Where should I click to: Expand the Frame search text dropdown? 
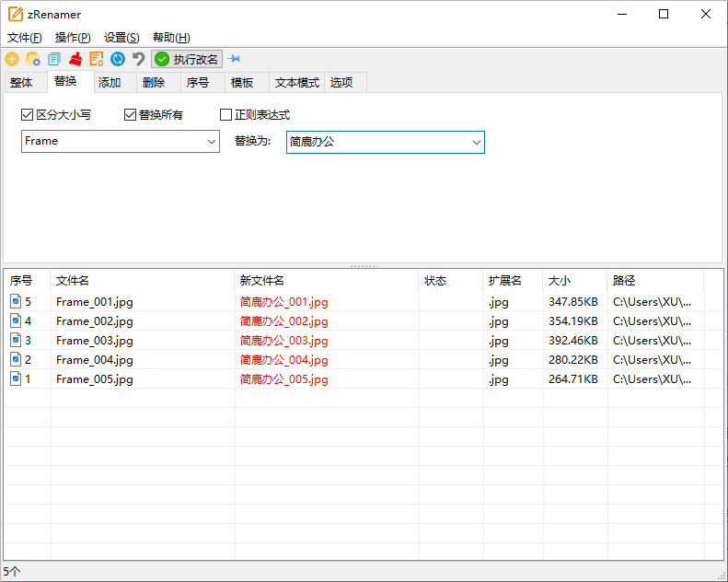(211, 142)
